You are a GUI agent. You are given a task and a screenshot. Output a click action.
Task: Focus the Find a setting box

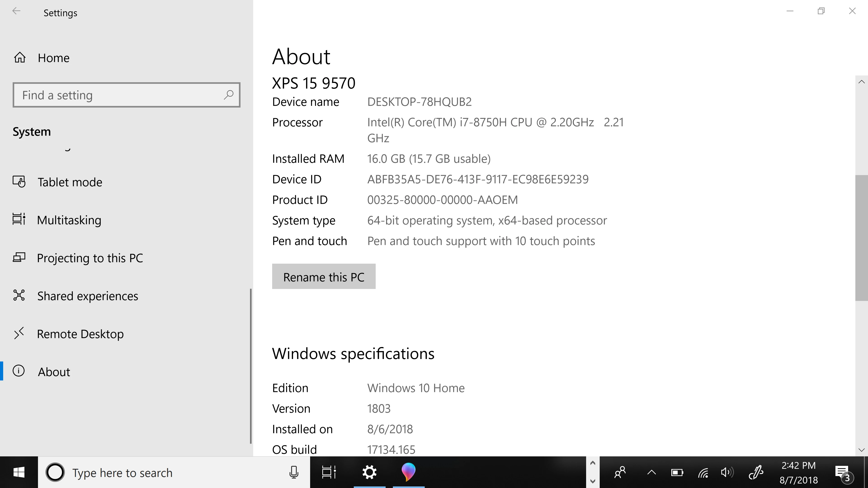coord(118,95)
